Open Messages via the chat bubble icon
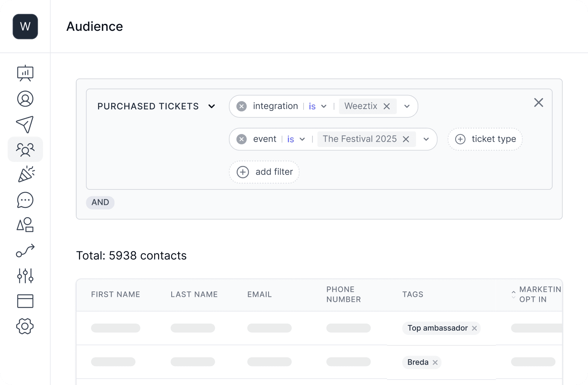Image resolution: width=588 pixels, height=385 pixels. [x=25, y=200]
